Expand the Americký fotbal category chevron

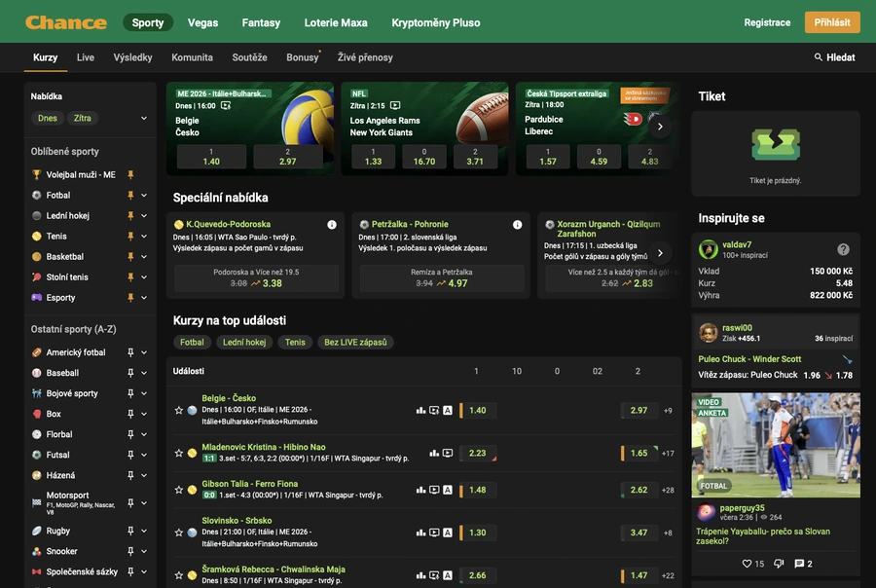144,352
